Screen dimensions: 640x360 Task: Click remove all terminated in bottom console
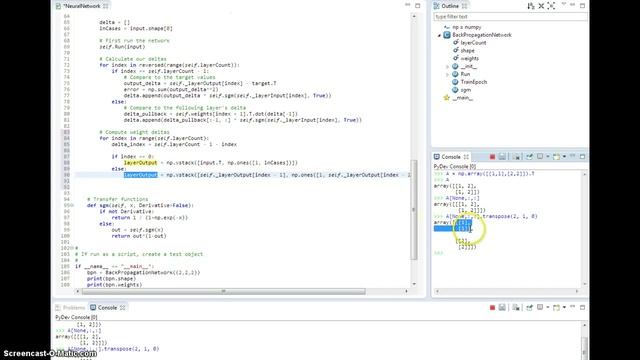[516, 307]
